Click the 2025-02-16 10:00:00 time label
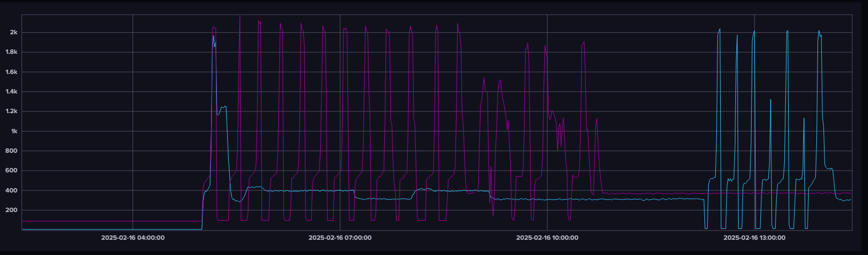 coord(547,238)
